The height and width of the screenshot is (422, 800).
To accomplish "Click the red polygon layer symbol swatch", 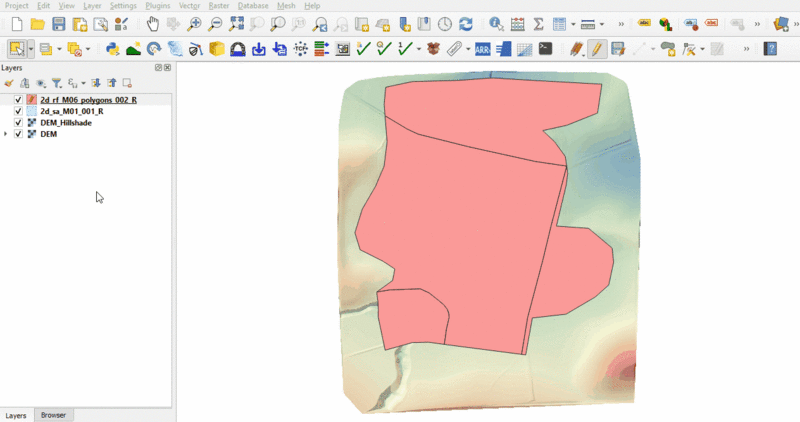I will (31, 100).
